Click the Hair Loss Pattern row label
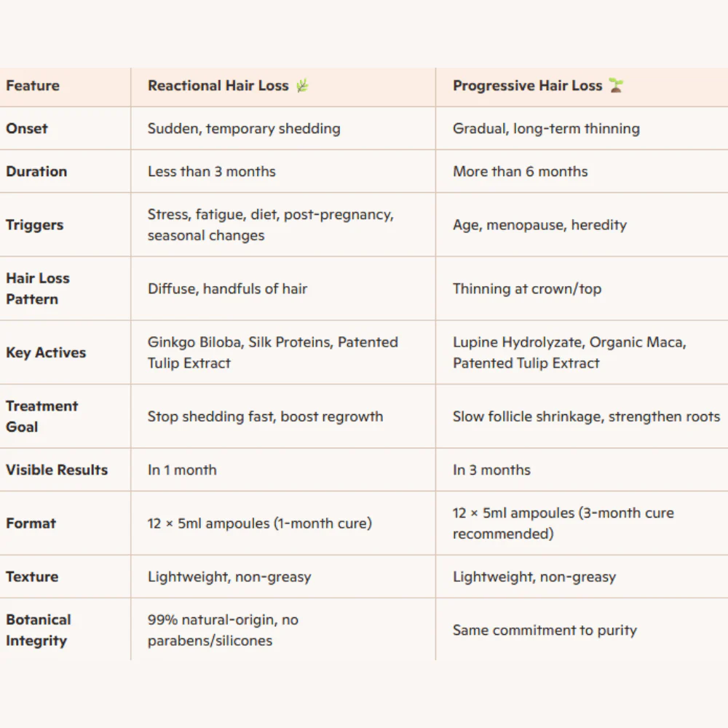This screenshot has height=728, width=728. click(38, 288)
